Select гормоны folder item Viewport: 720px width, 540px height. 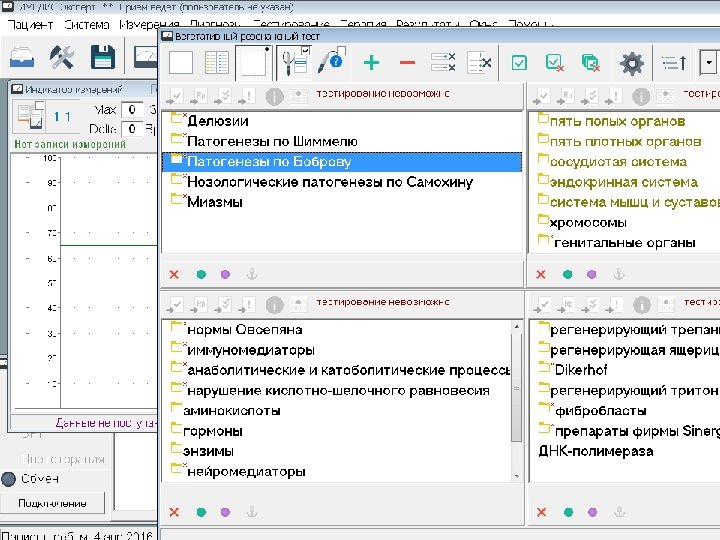(213, 431)
